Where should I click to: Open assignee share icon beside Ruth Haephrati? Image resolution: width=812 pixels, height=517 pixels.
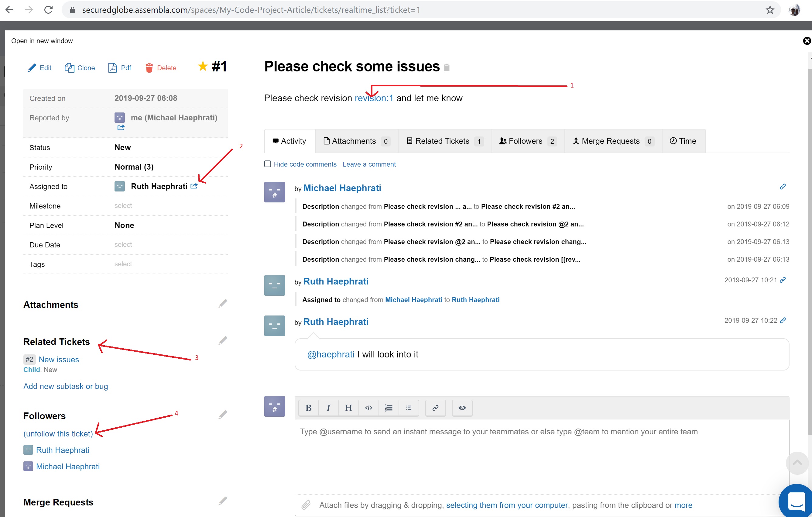coord(194,186)
